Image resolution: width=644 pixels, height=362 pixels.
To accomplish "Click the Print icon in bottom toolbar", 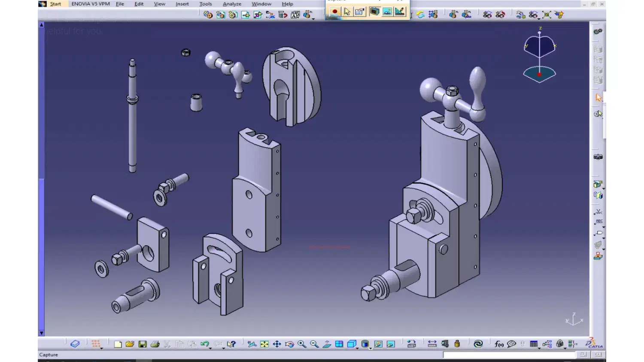I will coord(155,344).
